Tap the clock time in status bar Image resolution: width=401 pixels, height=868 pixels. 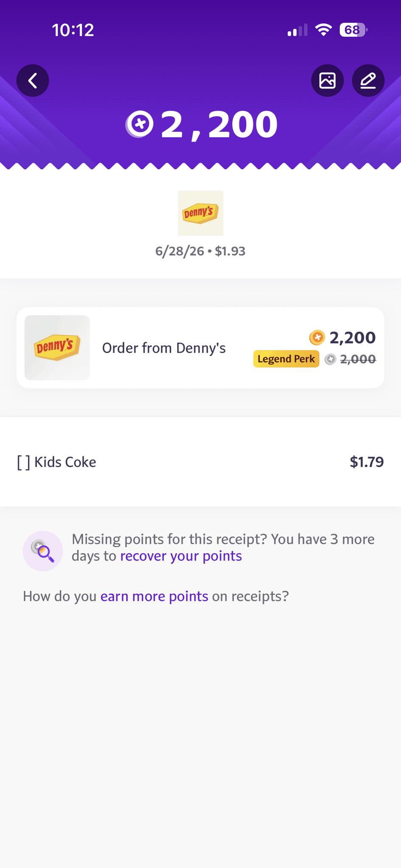tap(73, 30)
